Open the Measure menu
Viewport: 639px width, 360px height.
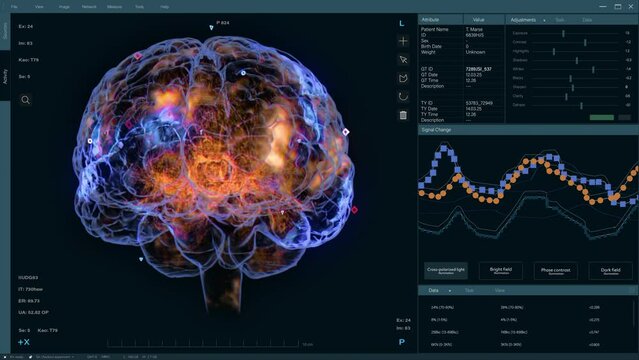tap(115, 7)
